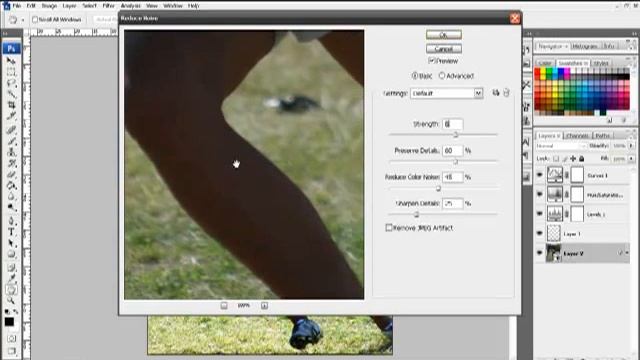The image size is (640, 360).
Task: Click OK in Reduce Noise dialog
Action: pos(444,35)
